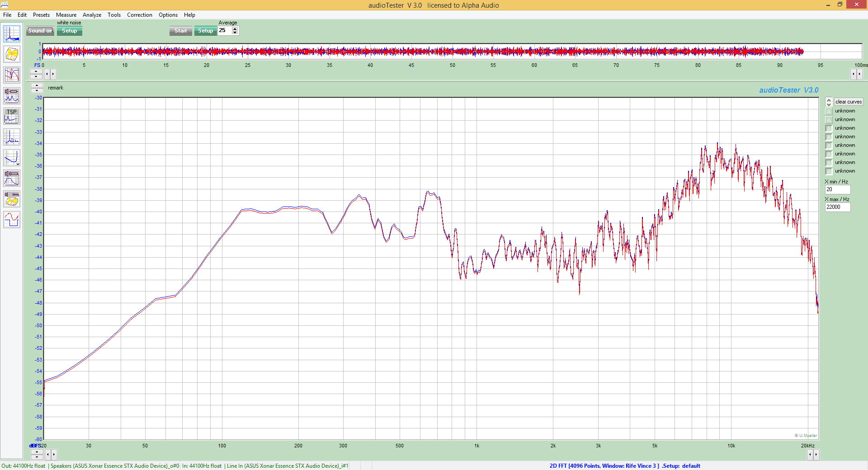Screen dimensions: 868x470
Task: Open the Options menu
Action: click(x=168, y=15)
